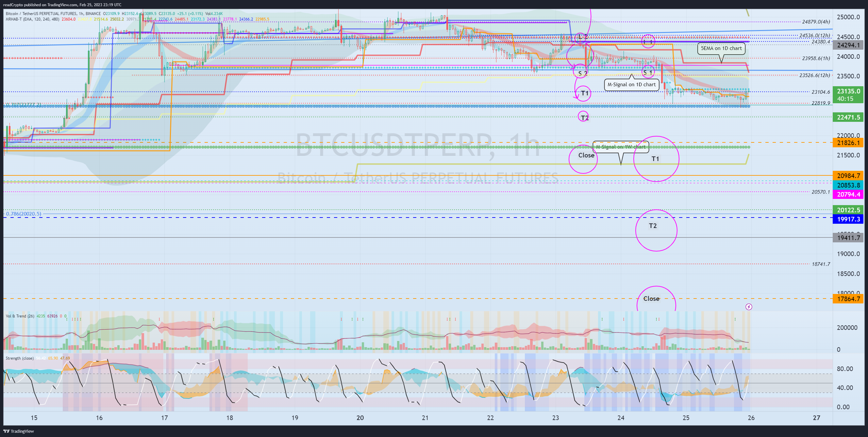Click date 21 on the time axis
Viewport: 868px width, 437px height.
[x=425, y=418]
